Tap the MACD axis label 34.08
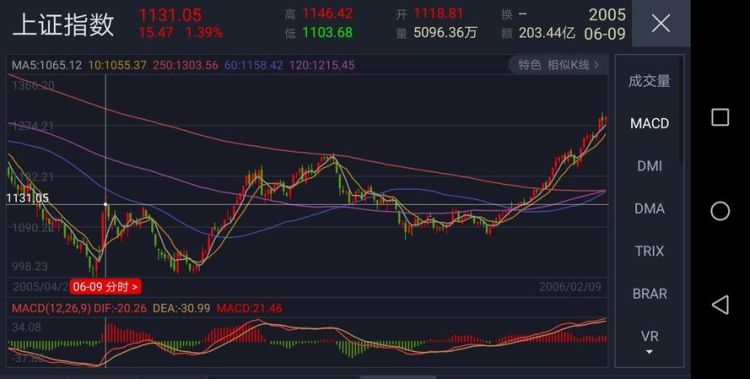 pos(26,328)
